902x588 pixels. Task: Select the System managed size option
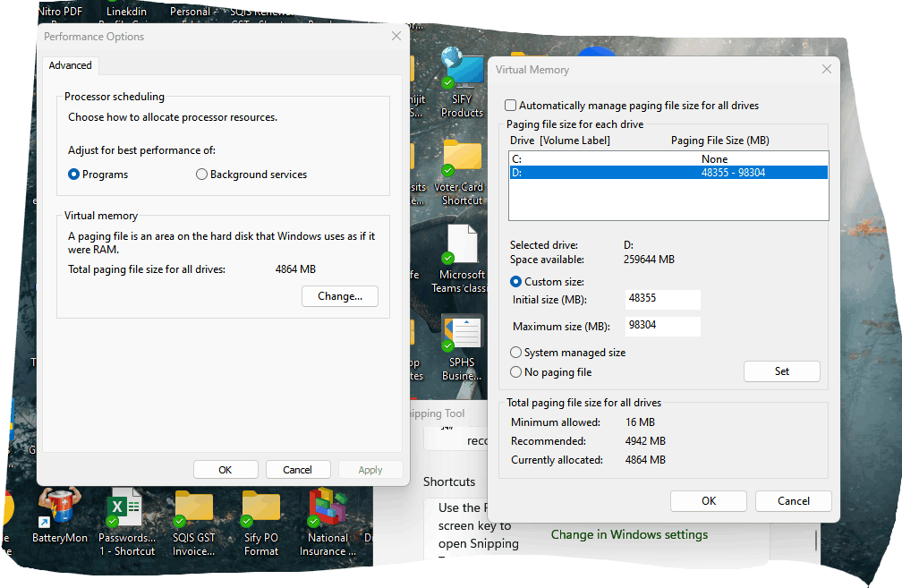pos(515,353)
